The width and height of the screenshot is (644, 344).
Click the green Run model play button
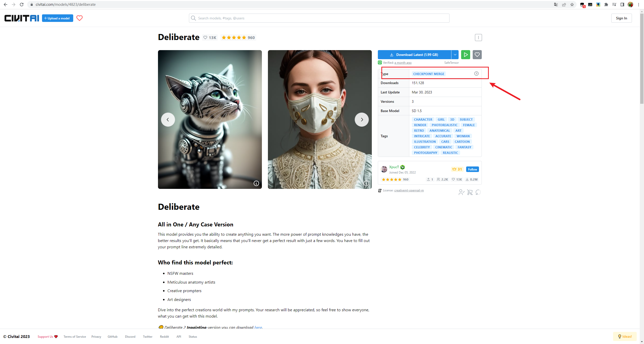465,55
